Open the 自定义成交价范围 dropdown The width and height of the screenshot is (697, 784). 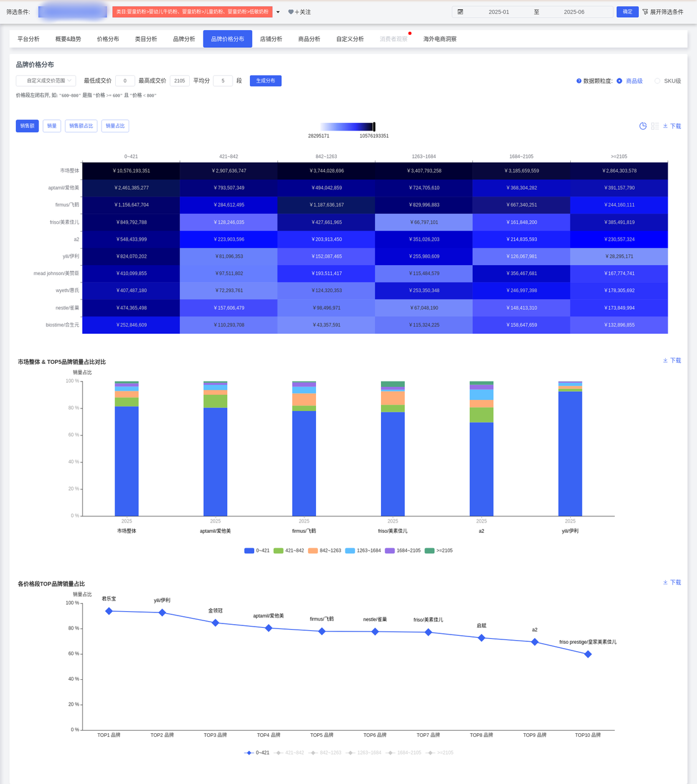[46, 81]
